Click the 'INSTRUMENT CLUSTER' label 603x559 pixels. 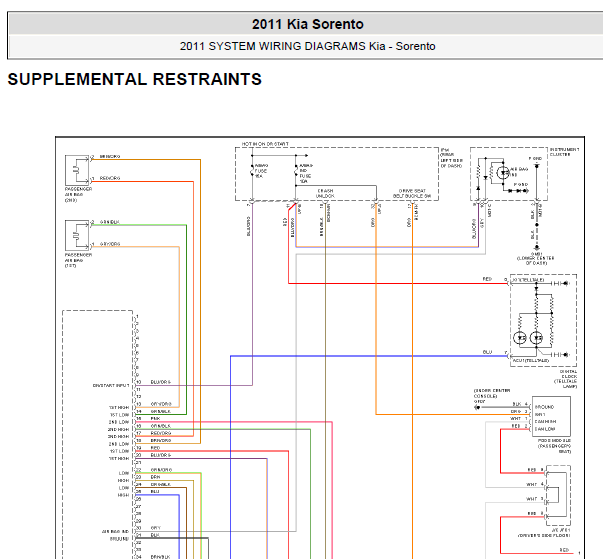564,152
